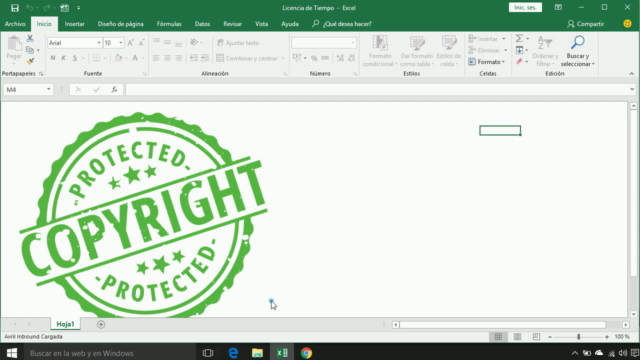Click the Borders icon
The image size is (640, 360).
click(x=96, y=58)
